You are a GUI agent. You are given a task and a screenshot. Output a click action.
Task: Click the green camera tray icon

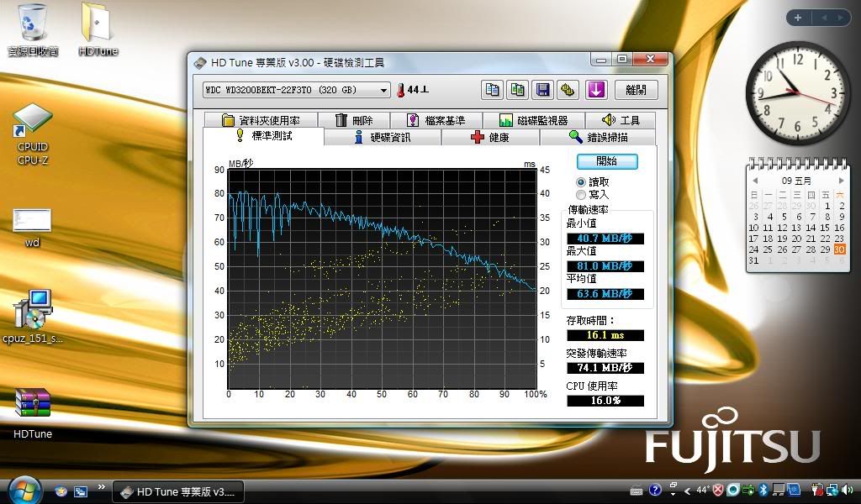(747, 490)
